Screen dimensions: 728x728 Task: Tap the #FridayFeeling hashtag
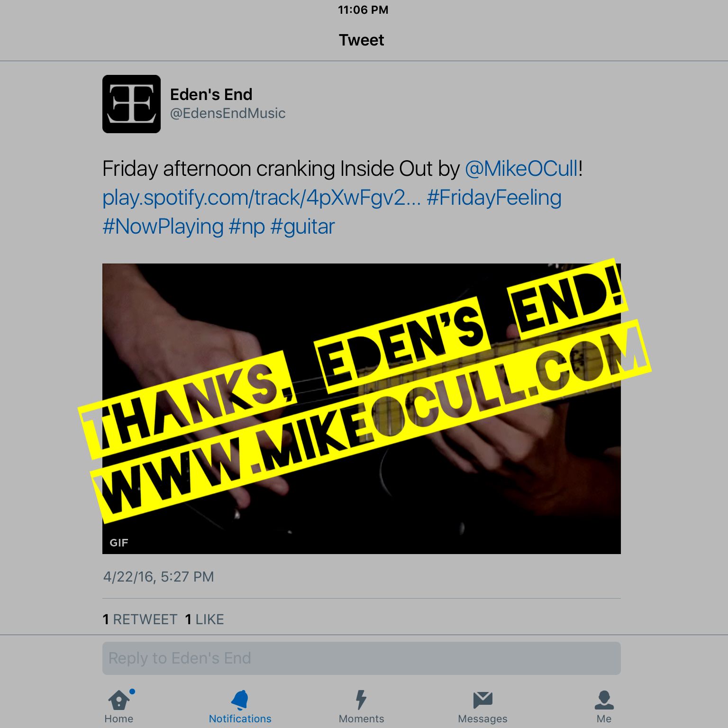click(494, 198)
